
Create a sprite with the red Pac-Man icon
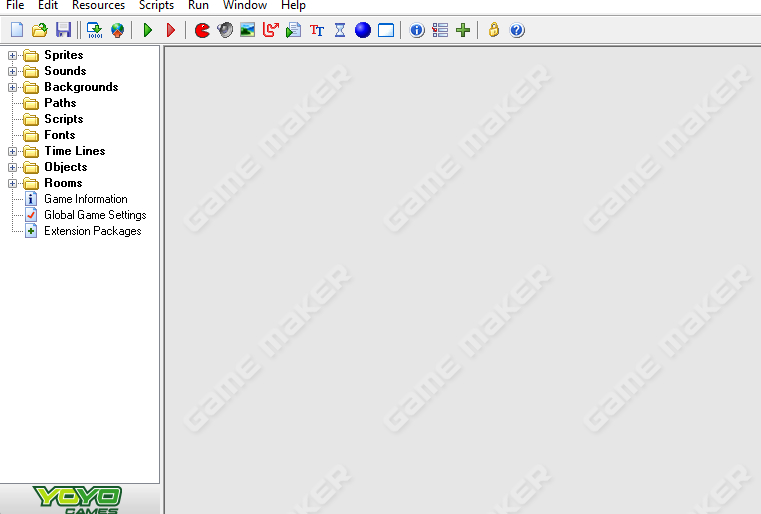pyautogui.click(x=203, y=30)
